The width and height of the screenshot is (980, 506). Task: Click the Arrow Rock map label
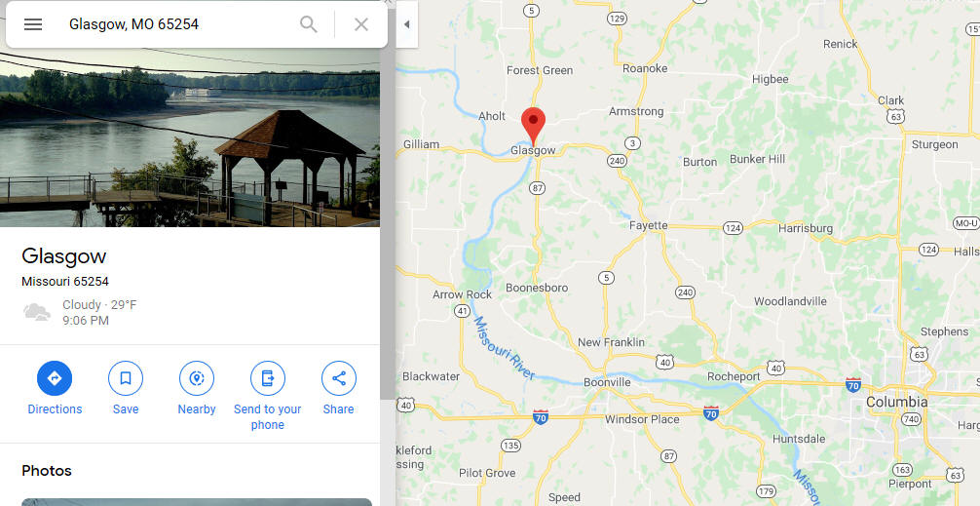click(463, 294)
